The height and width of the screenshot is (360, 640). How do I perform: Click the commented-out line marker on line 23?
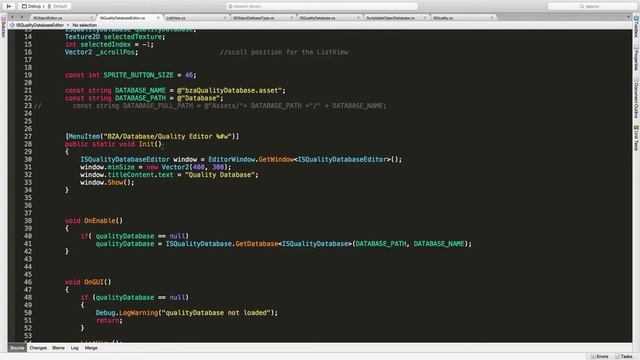(38, 106)
